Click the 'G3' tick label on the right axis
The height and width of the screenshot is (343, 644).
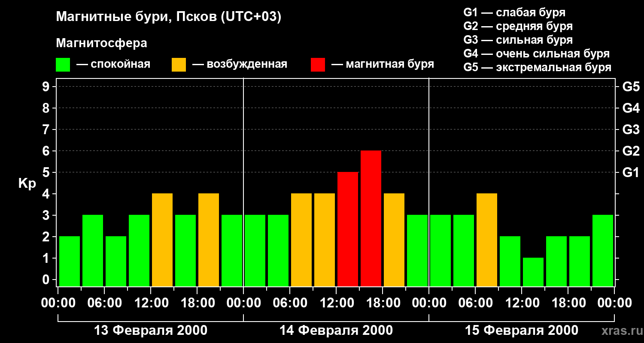(x=631, y=129)
